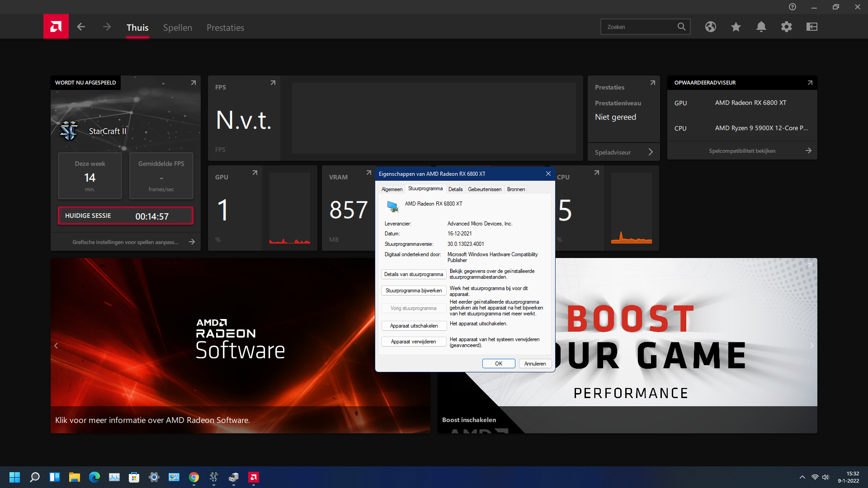Click the Deze week 14 min tile
Image resolution: width=868 pixels, height=488 pixels.
(x=90, y=176)
